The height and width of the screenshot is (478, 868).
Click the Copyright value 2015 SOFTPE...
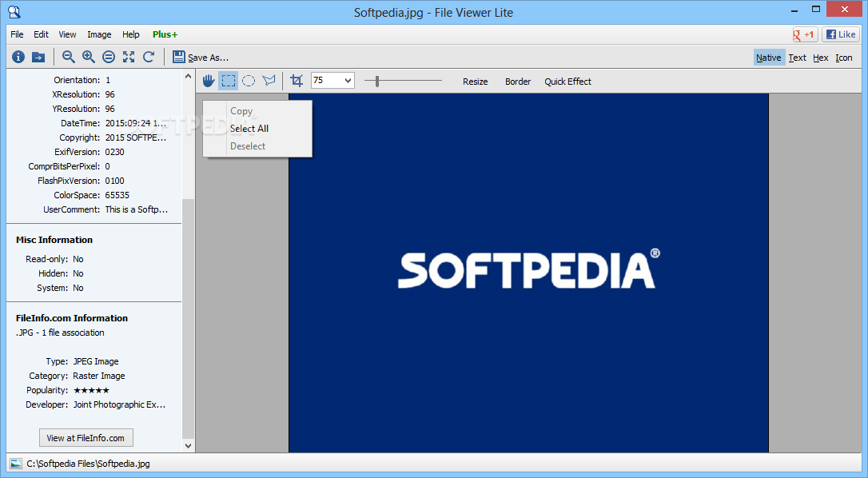pos(136,137)
